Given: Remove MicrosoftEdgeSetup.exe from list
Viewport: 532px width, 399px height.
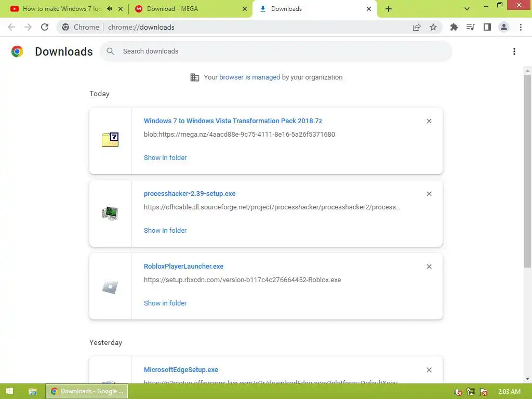Looking at the screenshot, I should tap(429, 370).
